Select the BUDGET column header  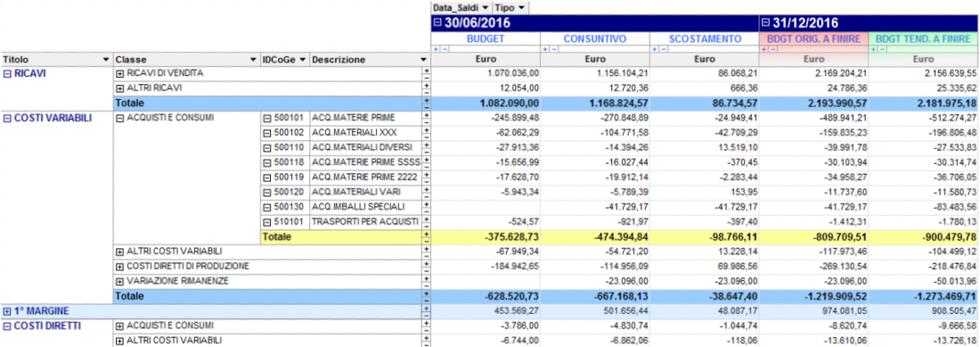click(x=486, y=38)
